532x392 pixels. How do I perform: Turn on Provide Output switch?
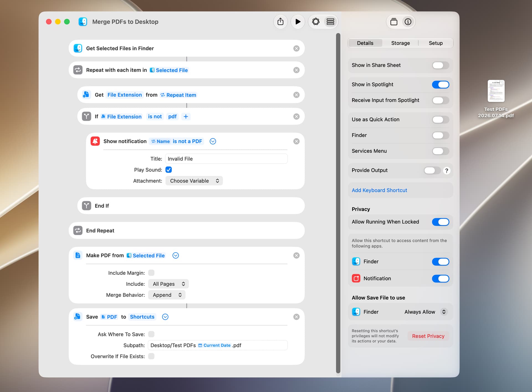pos(432,170)
